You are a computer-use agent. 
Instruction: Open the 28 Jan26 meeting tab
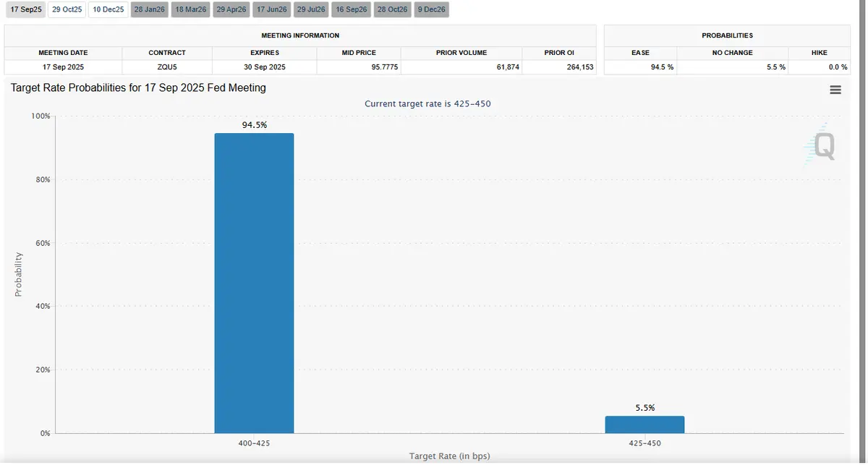pos(150,9)
